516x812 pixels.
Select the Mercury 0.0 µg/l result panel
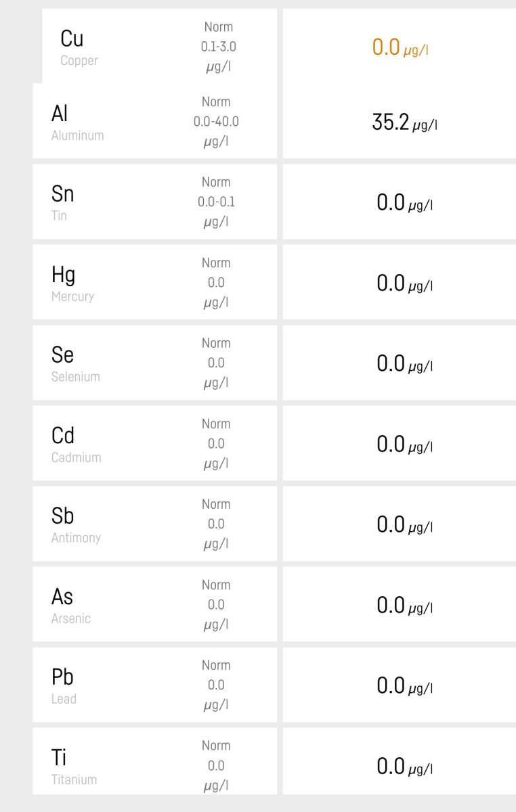pos(400,282)
